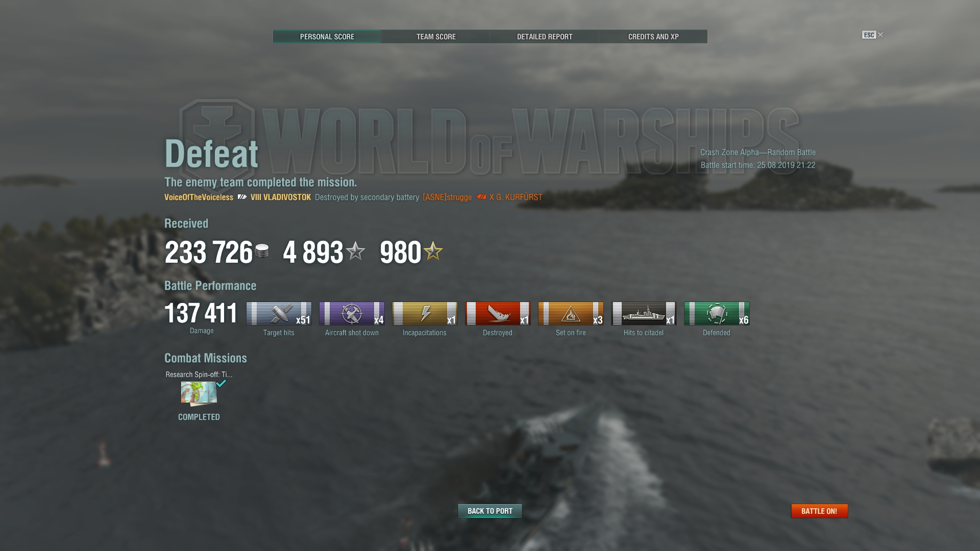Switch to the Team Score tab

click(436, 37)
